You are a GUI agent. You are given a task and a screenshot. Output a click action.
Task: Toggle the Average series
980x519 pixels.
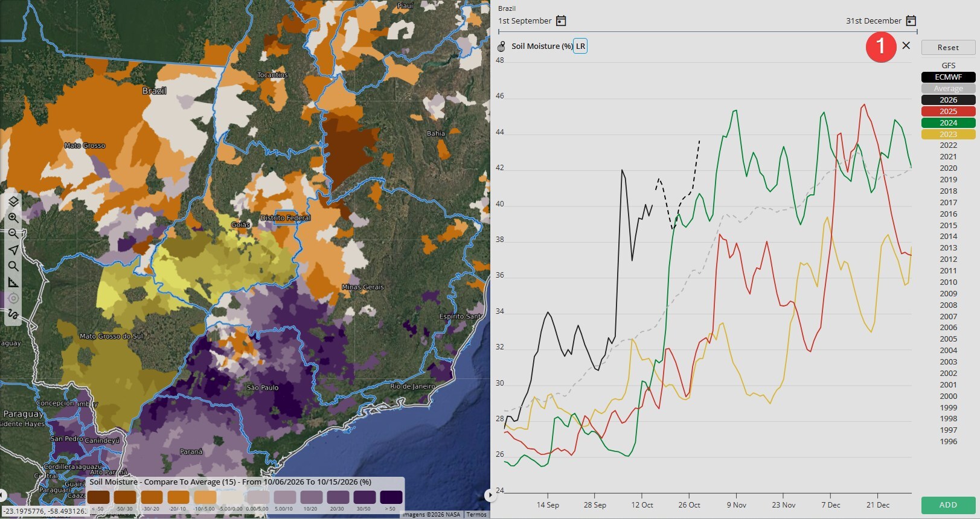coord(948,88)
